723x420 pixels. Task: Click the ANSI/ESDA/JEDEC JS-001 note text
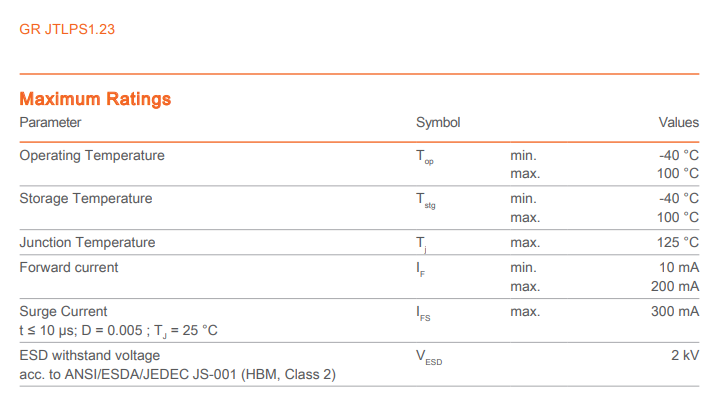tap(177, 375)
